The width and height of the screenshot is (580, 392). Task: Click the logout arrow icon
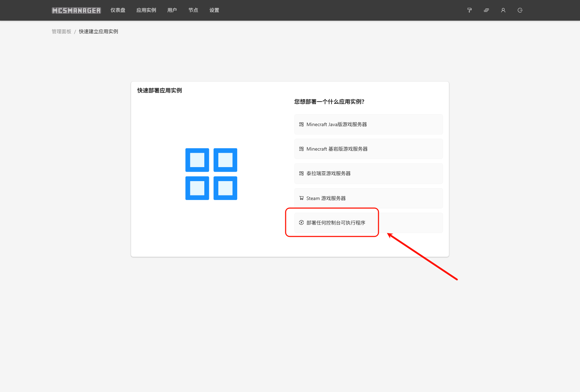520,10
